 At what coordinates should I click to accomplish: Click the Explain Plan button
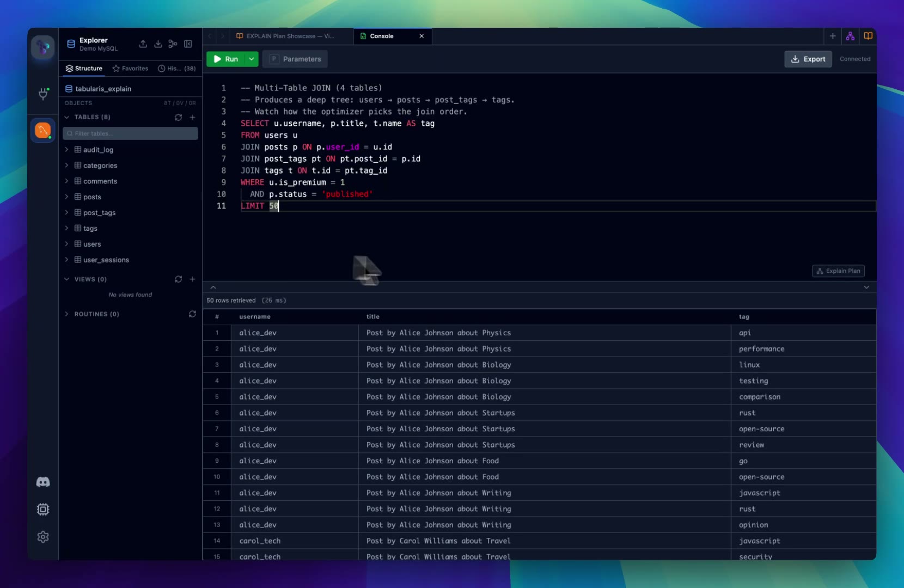click(x=838, y=271)
